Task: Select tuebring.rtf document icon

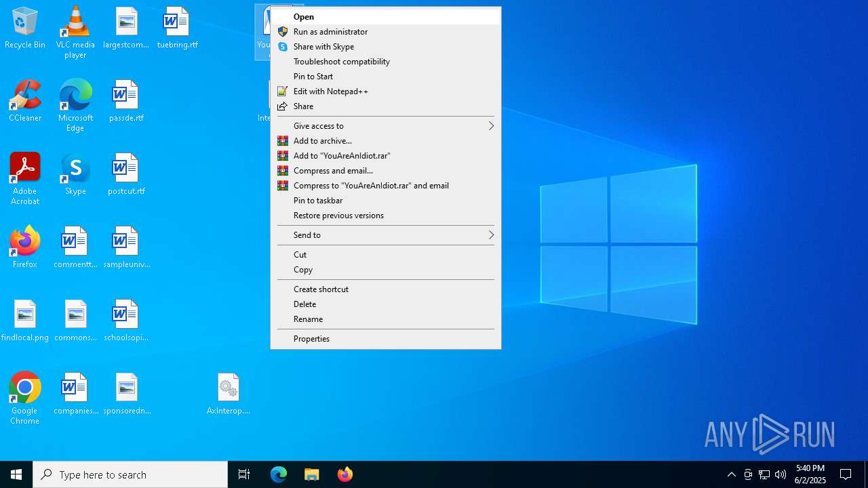Action: click(x=177, y=28)
